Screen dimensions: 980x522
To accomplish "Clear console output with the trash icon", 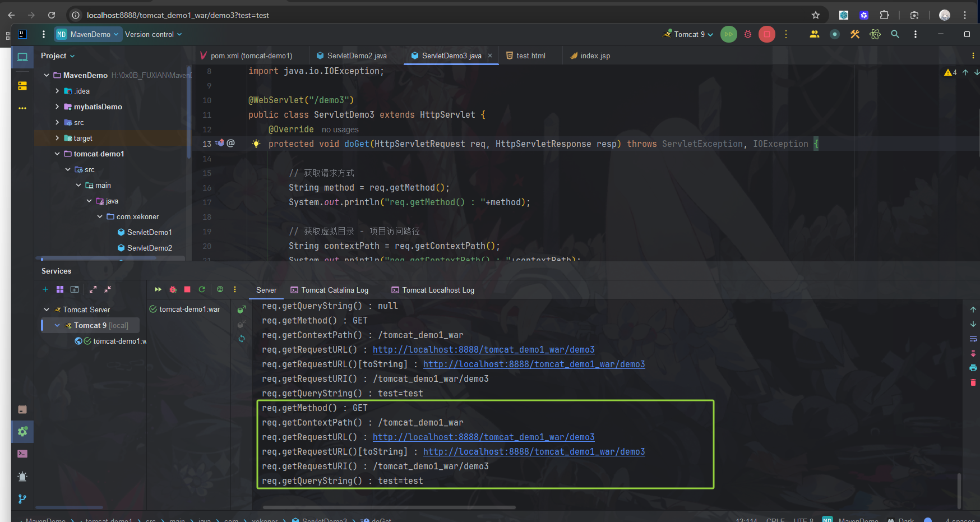I will 973,382.
